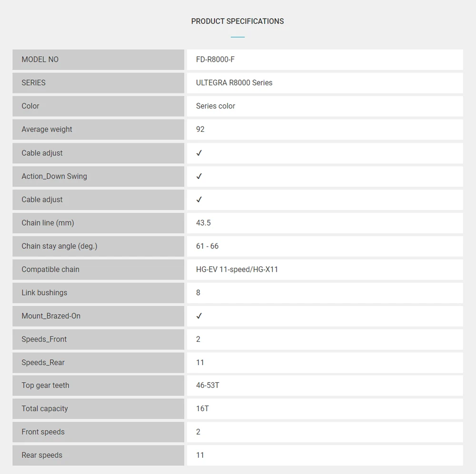The height and width of the screenshot is (474, 476).
Task: Click the Chain line (mm) label
Action: 48,223
